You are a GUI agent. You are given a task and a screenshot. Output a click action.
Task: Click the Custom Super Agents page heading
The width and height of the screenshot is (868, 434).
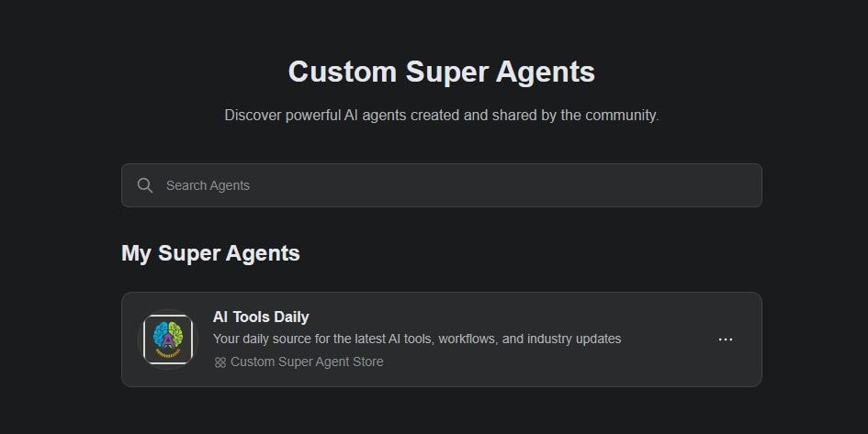tap(441, 72)
